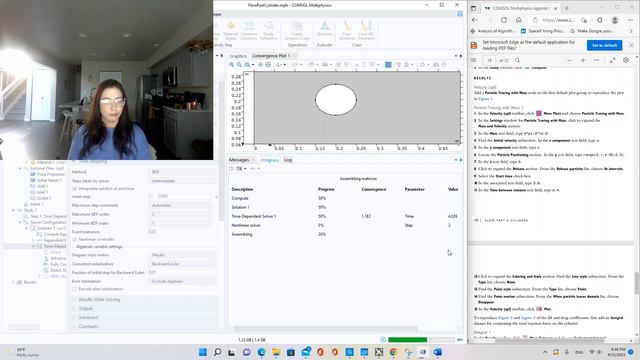Open the Method dropdown showing BDF

[183, 172]
